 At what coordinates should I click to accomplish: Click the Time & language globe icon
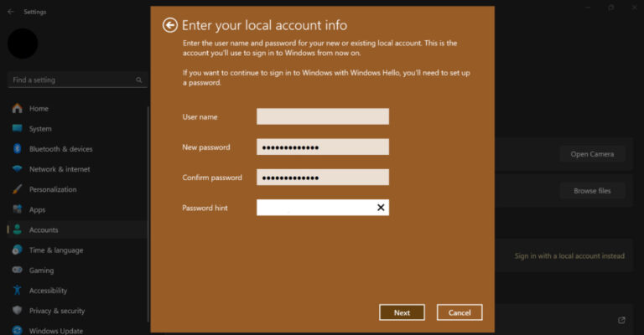[x=18, y=250]
